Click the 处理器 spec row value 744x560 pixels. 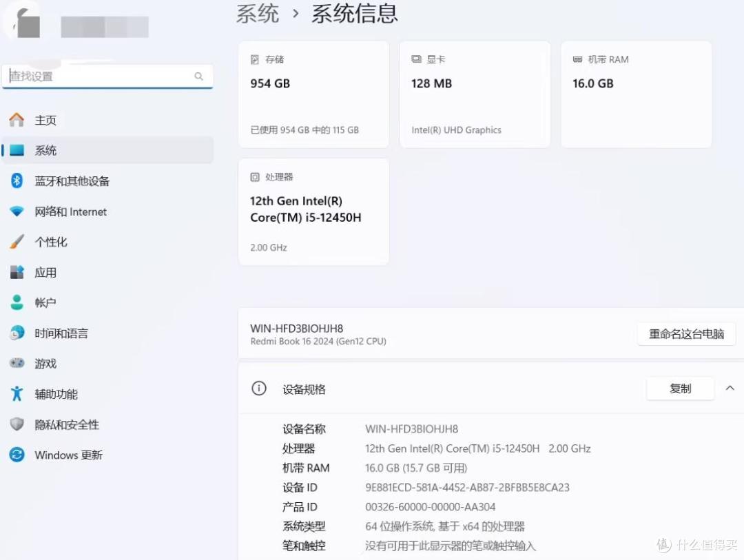[478, 448]
